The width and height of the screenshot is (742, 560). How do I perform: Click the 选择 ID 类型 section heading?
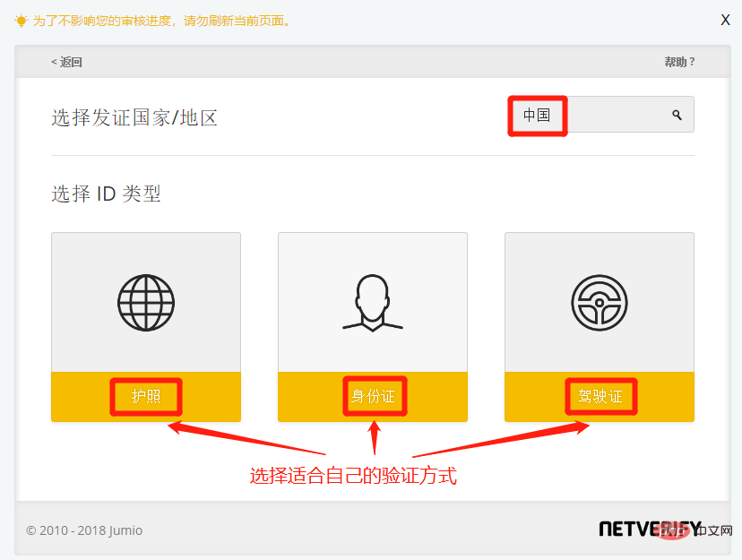[106, 193]
